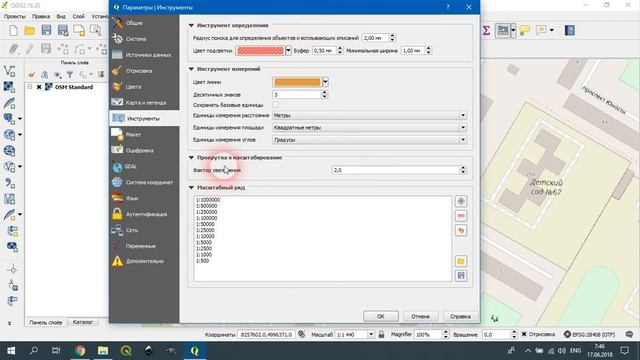The height and width of the screenshot is (360, 640).
Task: Click the messages log icon in status bar
Action: pyautogui.click(x=629, y=334)
